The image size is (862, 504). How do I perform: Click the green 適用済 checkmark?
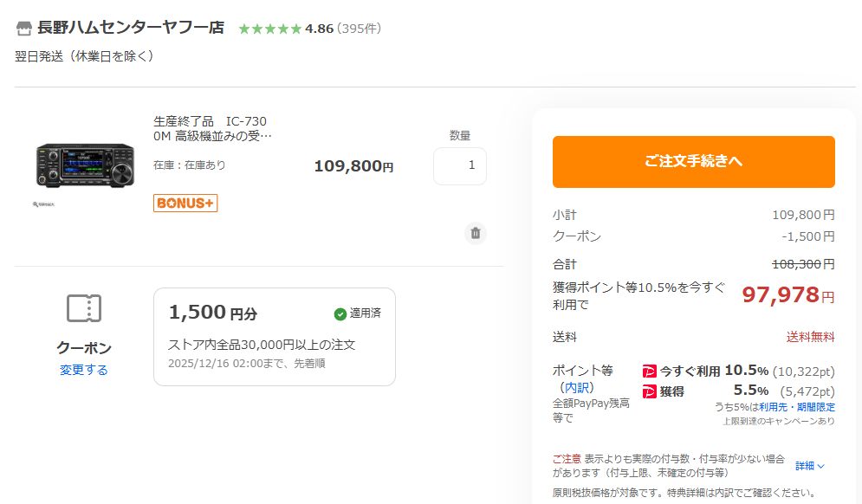[x=340, y=313]
